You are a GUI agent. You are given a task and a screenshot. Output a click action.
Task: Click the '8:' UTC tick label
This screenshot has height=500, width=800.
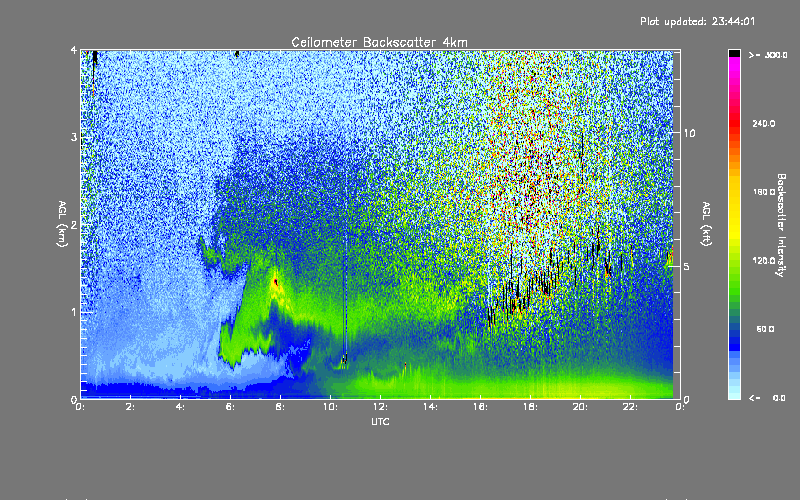coord(281,407)
